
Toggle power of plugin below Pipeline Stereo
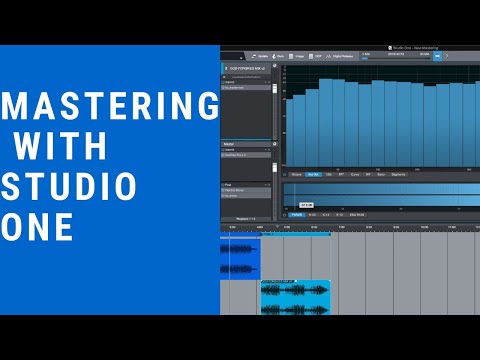[x=223, y=196]
